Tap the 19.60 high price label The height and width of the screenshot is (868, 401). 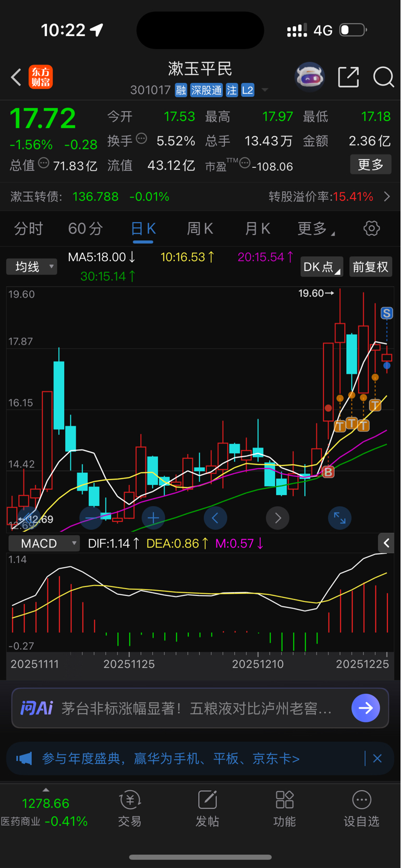pos(316,294)
